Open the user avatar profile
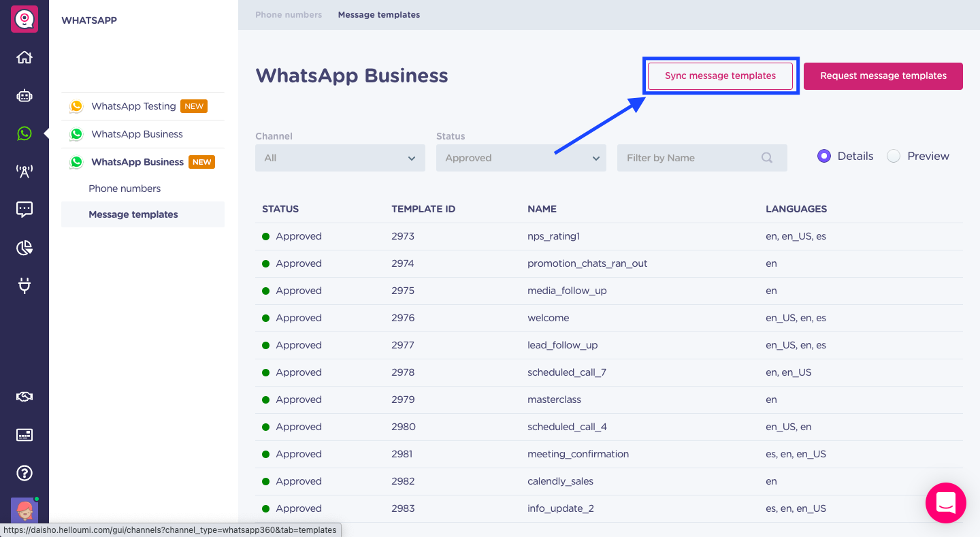The height and width of the screenshot is (537, 980). click(24, 510)
